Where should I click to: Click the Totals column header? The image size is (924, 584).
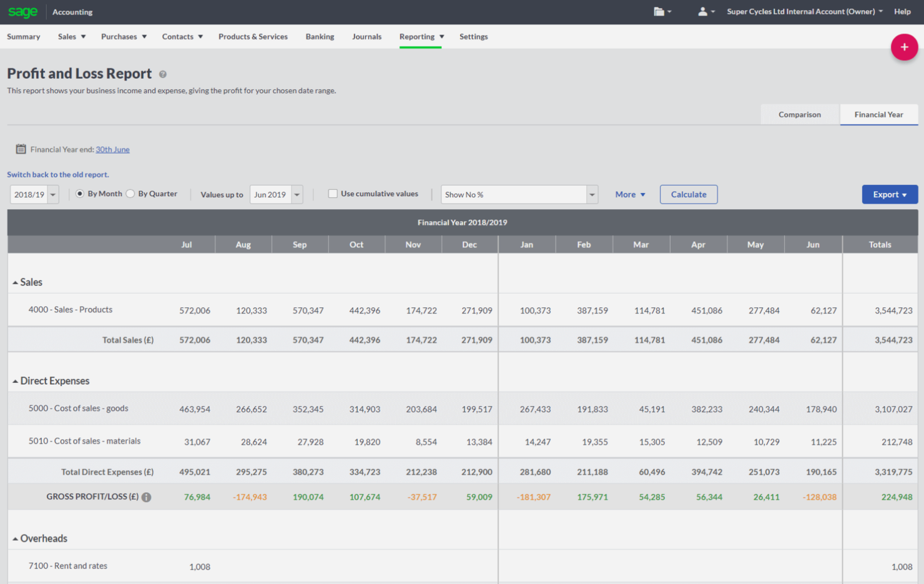pos(880,245)
